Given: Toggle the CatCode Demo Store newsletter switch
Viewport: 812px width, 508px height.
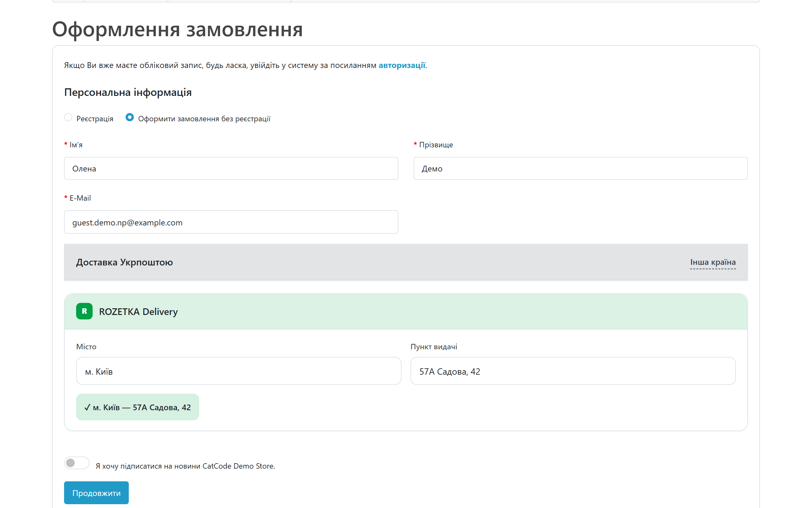Looking at the screenshot, I should click(x=77, y=463).
